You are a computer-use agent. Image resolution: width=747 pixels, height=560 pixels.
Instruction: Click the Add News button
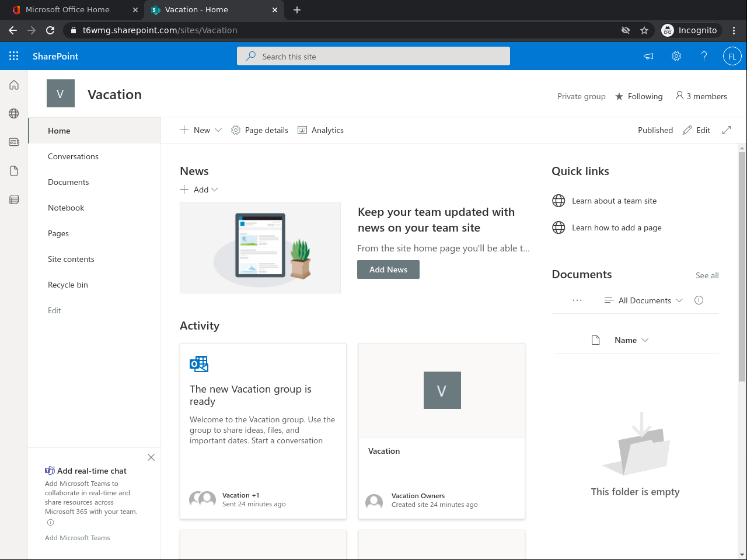point(388,269)
